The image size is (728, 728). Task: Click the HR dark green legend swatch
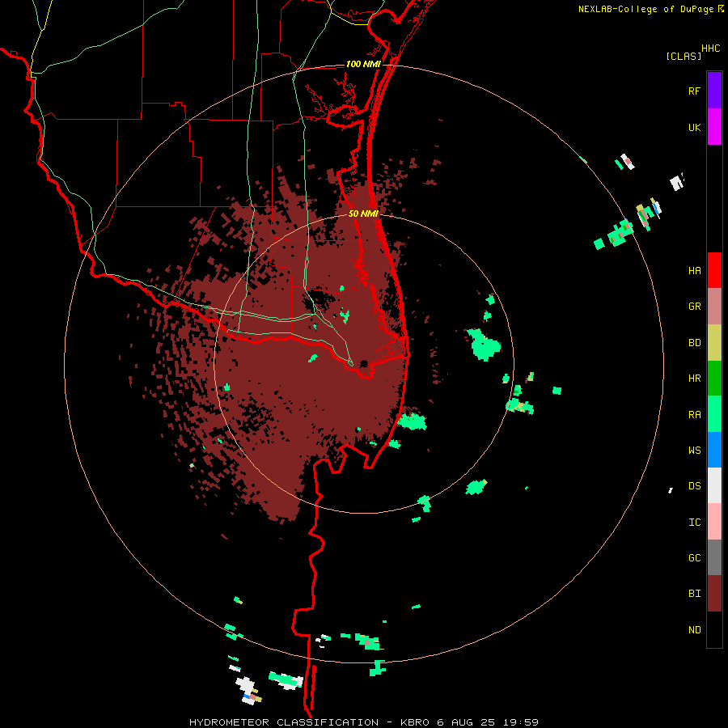(x=714, y=379)
